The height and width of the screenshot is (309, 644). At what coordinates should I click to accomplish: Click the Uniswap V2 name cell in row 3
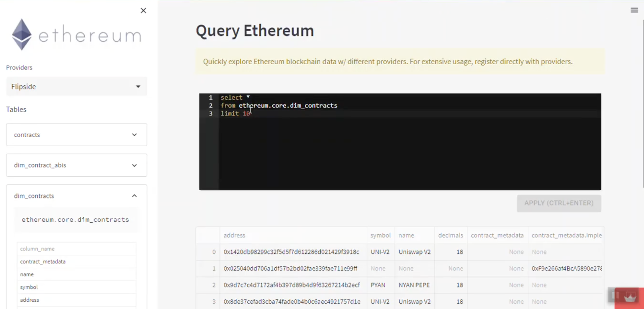tap(415, 302)
